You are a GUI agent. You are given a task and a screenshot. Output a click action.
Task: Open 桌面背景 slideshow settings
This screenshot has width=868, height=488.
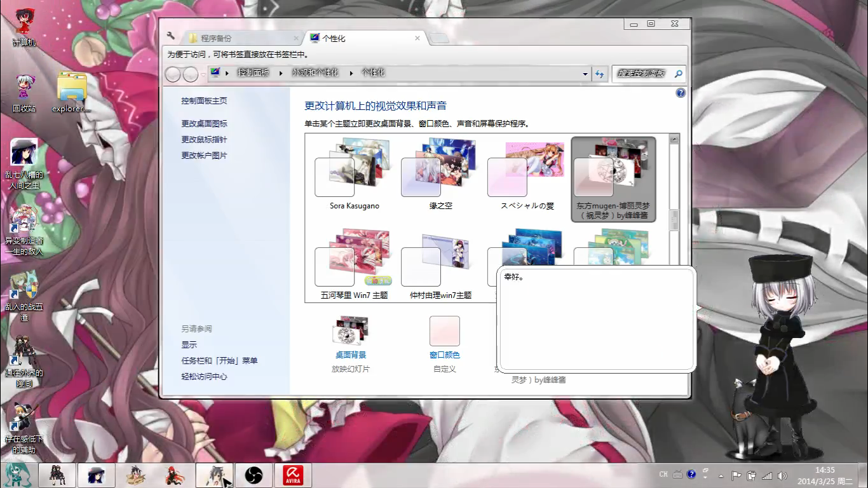(350, 343)
